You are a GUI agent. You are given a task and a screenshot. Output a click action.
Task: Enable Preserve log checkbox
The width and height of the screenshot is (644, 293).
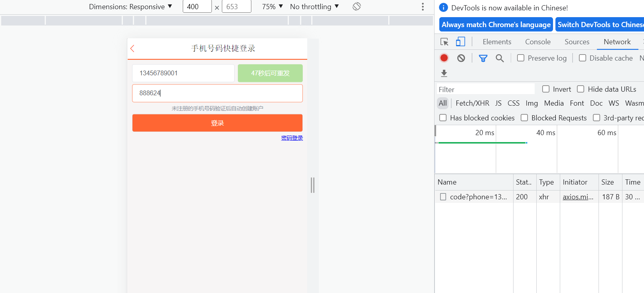521,58
